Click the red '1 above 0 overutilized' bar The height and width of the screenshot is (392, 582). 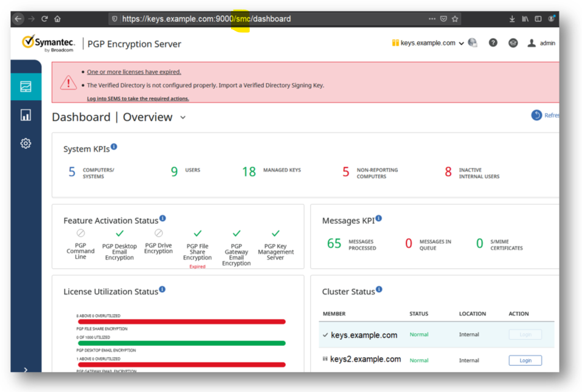181,365
